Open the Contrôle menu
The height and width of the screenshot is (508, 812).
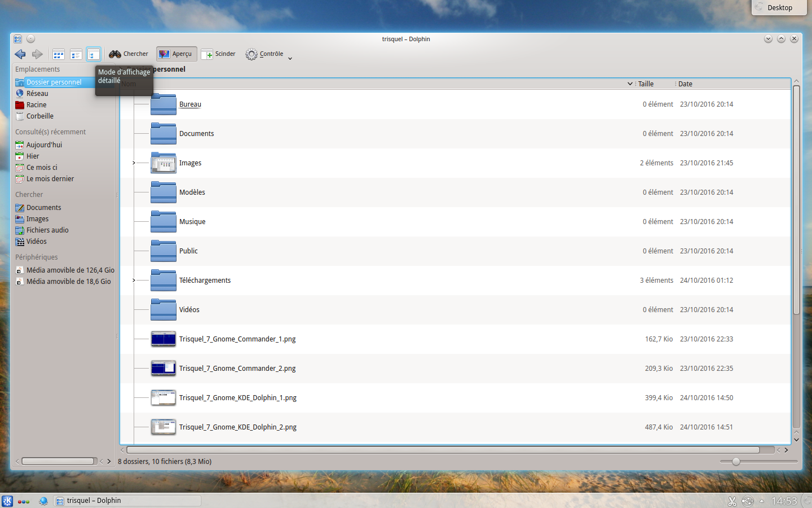264,54
